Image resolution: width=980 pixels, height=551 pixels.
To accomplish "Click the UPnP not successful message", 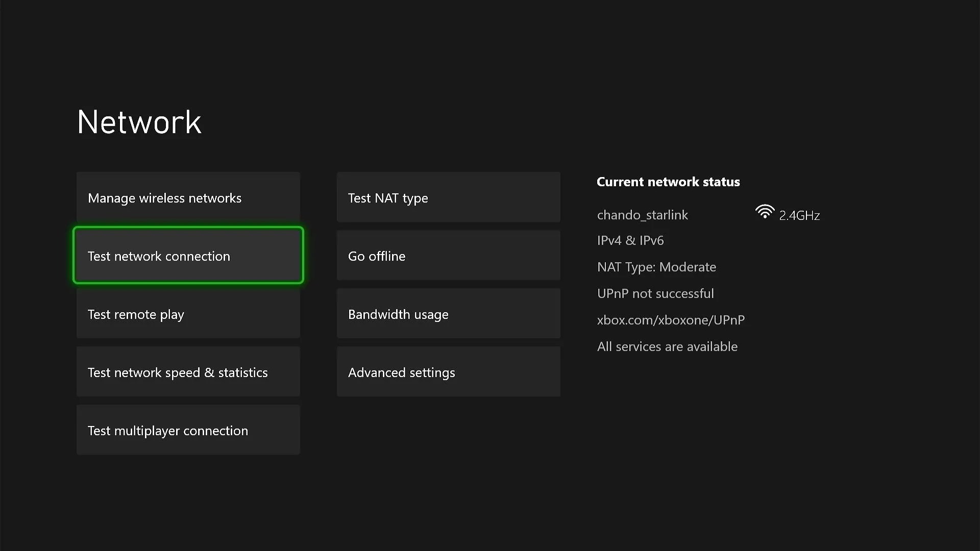I will coord(655,293).
